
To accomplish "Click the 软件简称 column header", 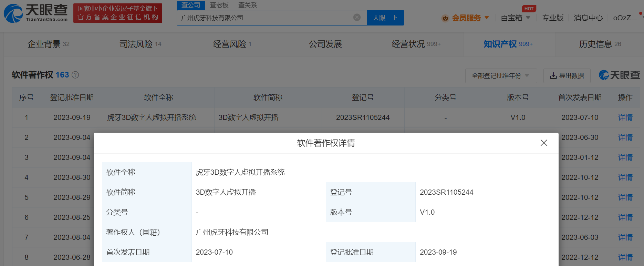I will point(268,98).
